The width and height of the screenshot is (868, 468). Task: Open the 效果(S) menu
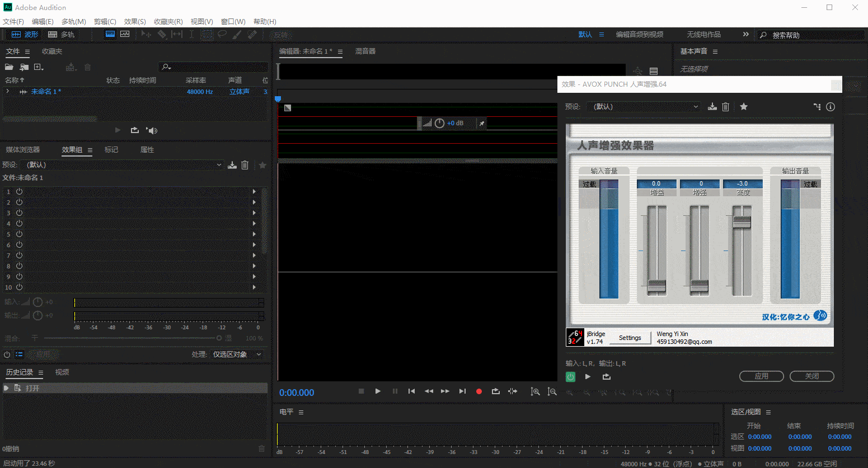(135, 22)
